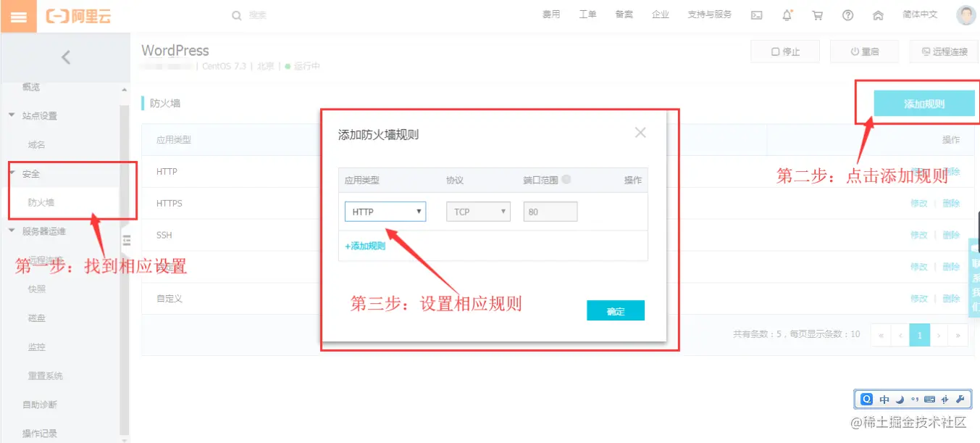Click the sidebar collapse handle

(x=125, y=240)
